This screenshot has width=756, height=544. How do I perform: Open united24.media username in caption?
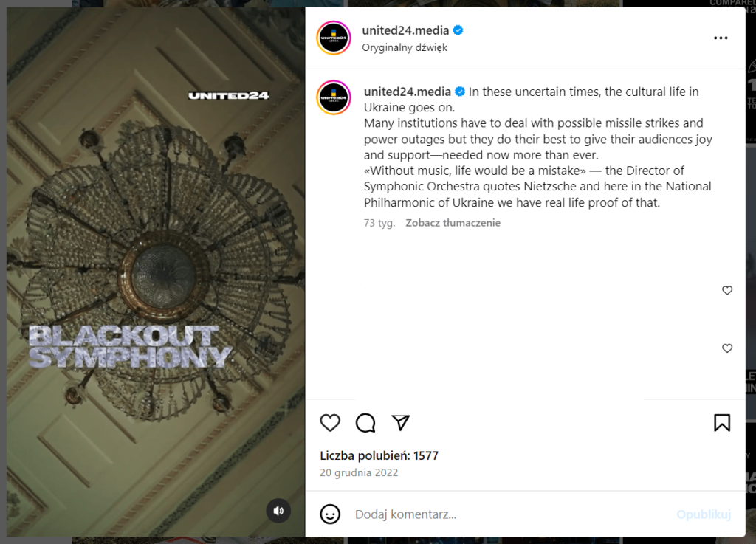pyautogui.click(x=408, y=92)
